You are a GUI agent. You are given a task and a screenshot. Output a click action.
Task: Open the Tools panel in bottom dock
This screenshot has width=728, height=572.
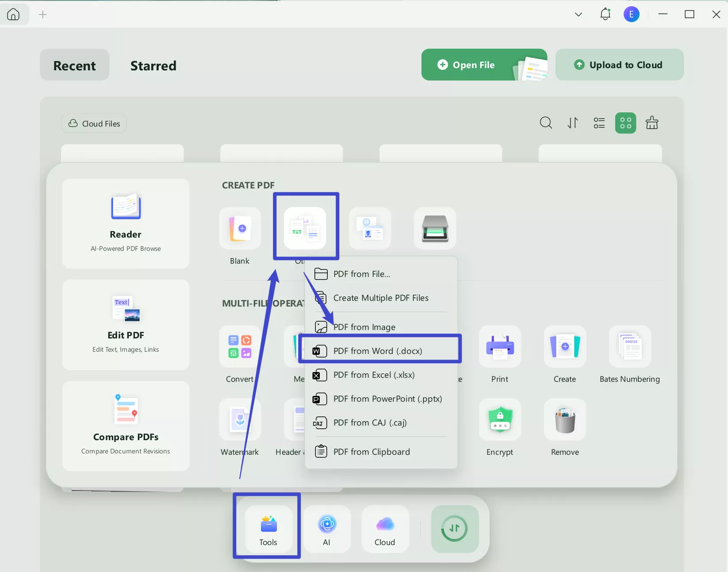268,529
